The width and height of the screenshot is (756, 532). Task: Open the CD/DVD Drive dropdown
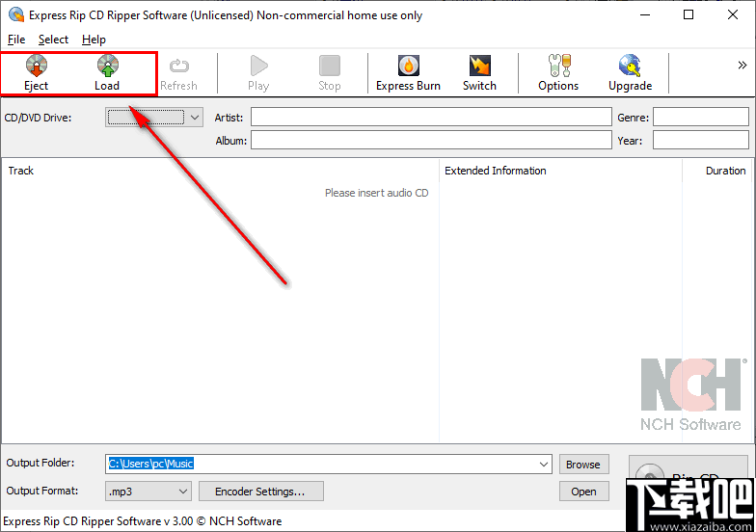point(154,118)
